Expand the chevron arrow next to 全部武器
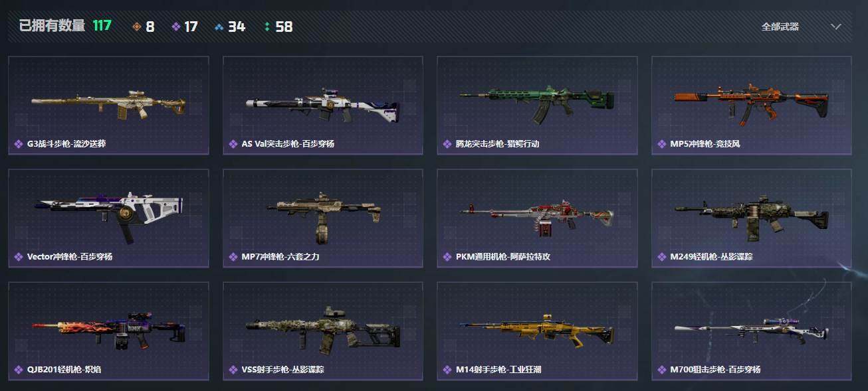The width and height of the screenshot is (868, 391). click(837, 27)
